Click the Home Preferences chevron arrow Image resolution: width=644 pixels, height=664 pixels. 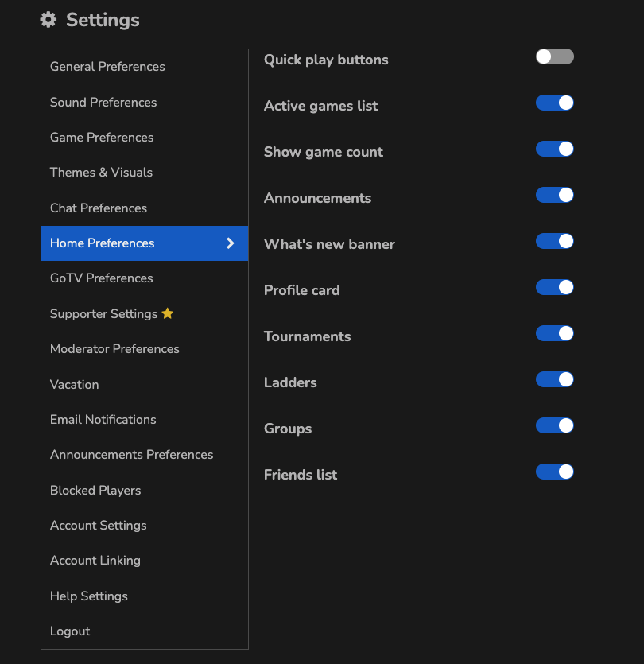click(231, 243)
